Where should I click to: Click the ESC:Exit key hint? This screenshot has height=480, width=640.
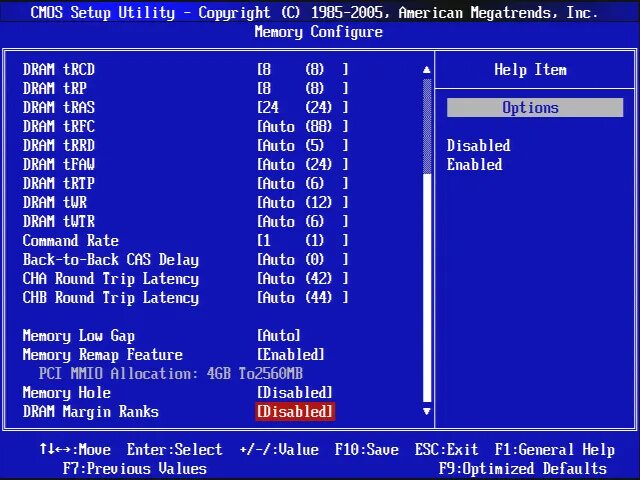(447, 450)
